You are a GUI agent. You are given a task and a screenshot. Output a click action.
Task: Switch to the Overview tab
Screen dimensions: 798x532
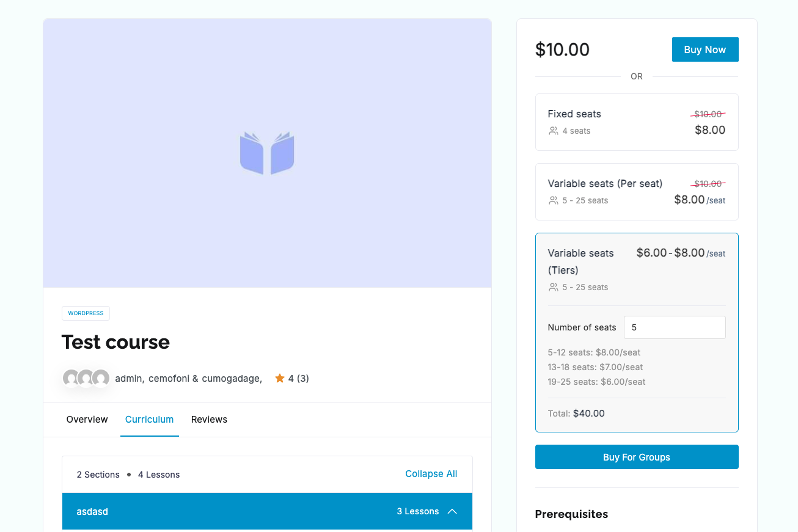[x=86, y=420]
